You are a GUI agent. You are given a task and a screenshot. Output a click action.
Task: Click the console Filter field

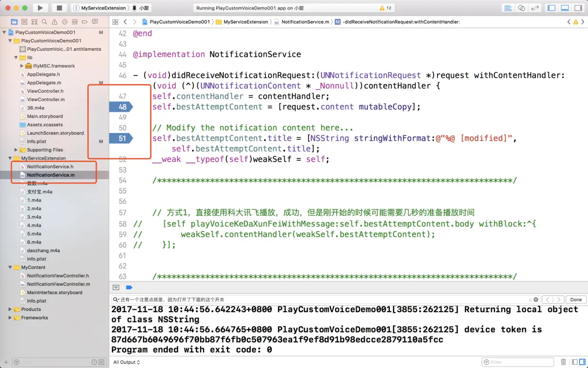[x=518, y=362]
